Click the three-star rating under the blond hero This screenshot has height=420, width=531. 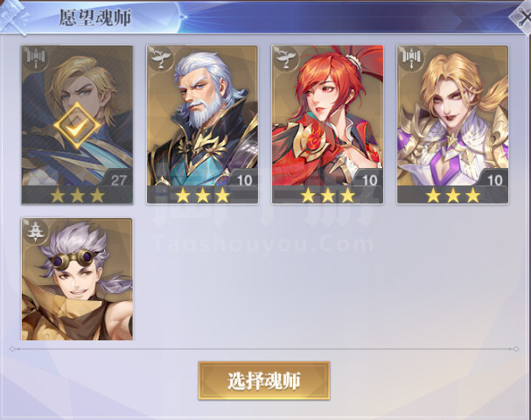(77, 195)
